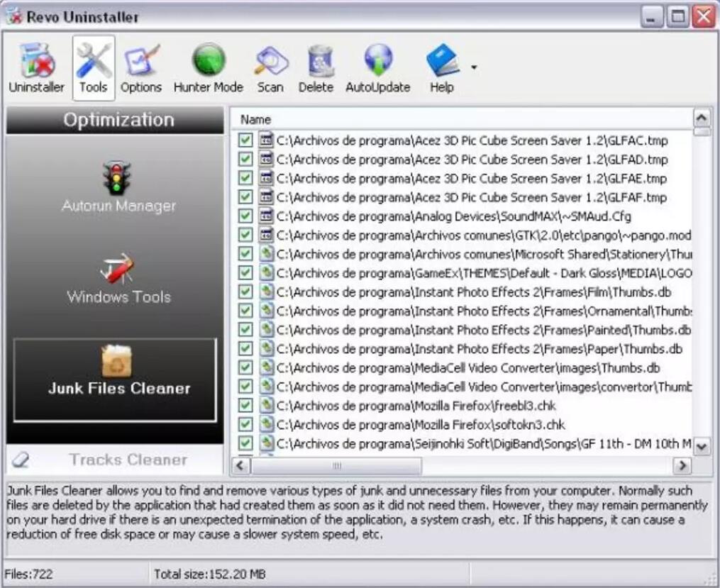
Task: Click file icon of GLFAC.tmp row
Action: (x=266, y=140)
